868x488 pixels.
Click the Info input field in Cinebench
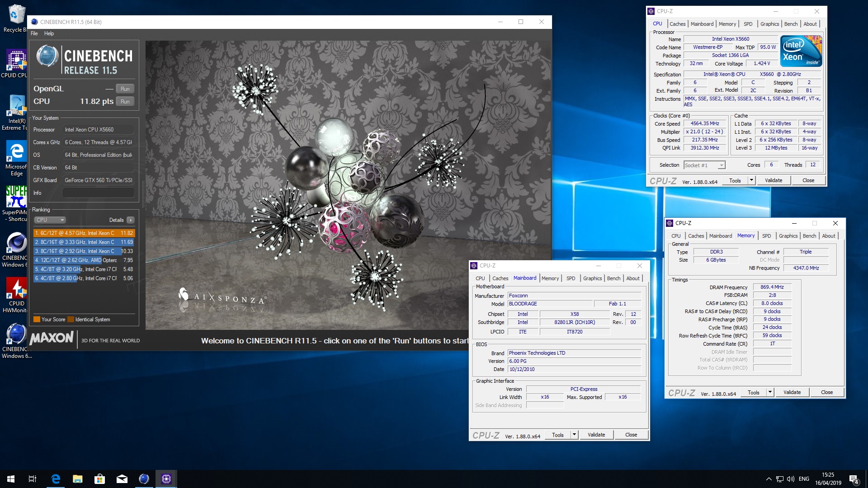(x=99, y=193)
